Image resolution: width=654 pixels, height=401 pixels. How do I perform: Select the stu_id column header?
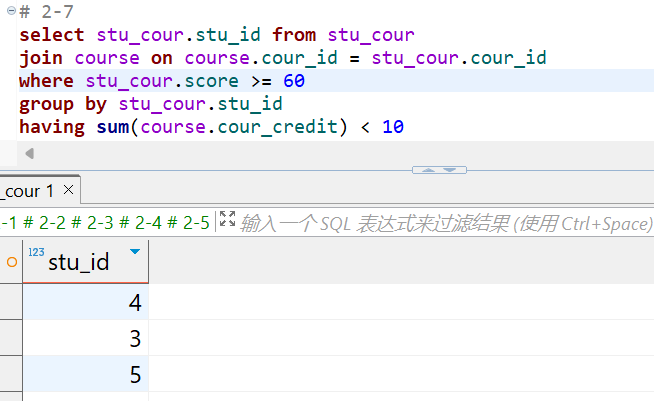pos(80,263)
